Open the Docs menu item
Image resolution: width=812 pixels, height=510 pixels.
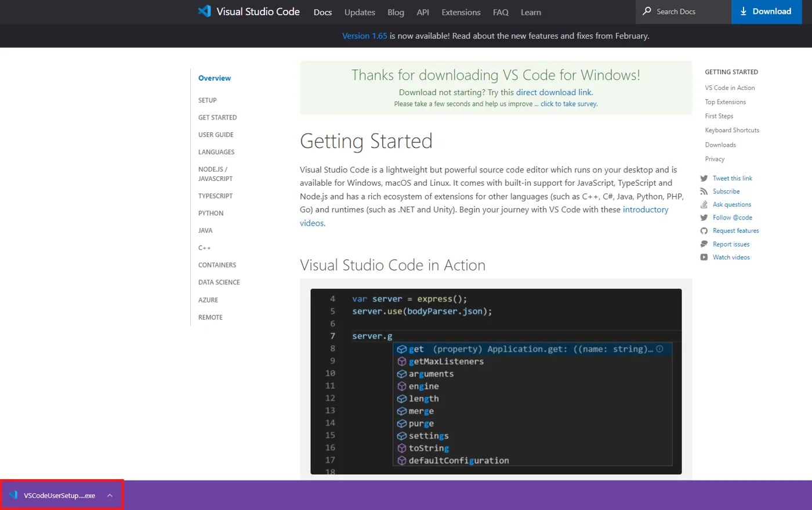pos(322,12)
